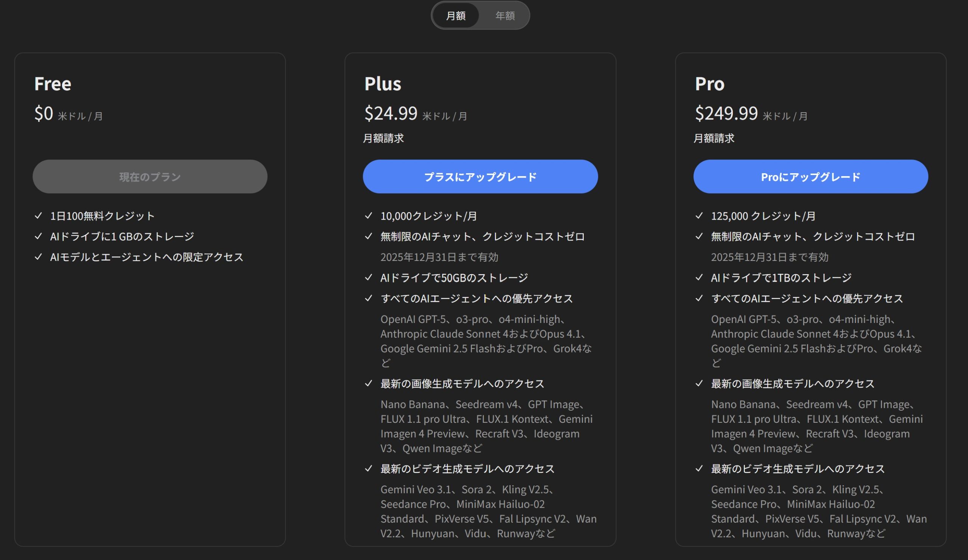
Task: Click the 現在のプラン button
Action: [x=150, y=177]
